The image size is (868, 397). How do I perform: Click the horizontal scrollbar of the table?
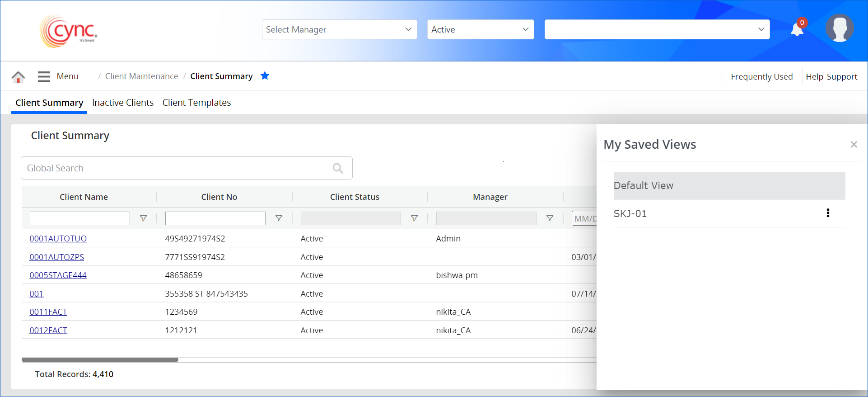[x=100, y=360]
